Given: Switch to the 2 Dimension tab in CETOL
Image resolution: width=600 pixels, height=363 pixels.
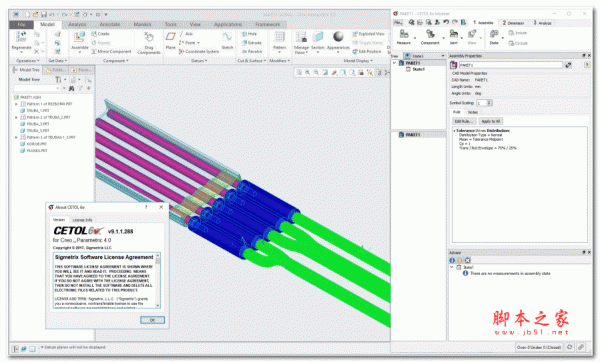Looking at the screenshot, I should [514, 23].
